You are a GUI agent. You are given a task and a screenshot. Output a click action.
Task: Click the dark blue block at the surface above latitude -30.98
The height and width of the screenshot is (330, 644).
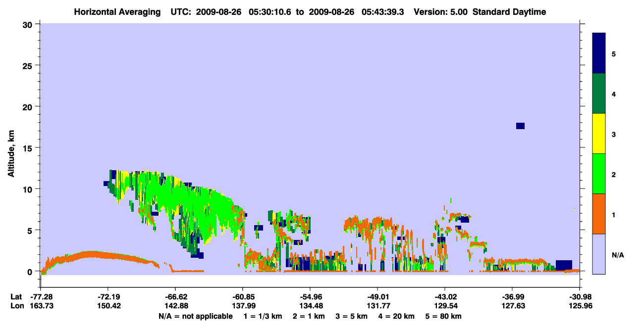point(564,265)
